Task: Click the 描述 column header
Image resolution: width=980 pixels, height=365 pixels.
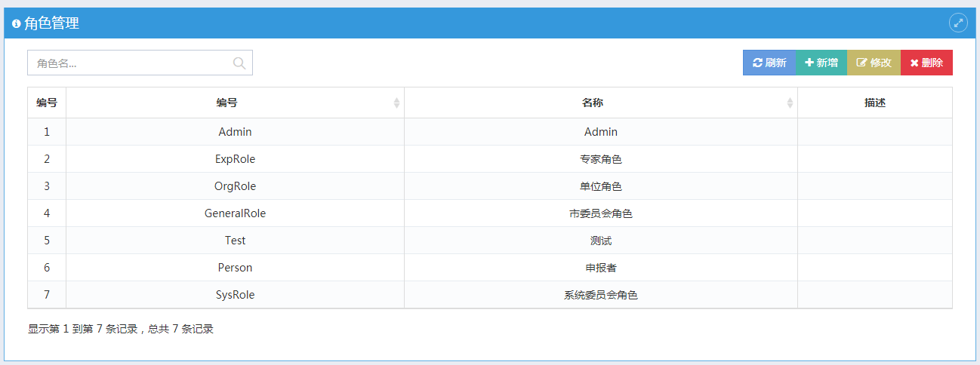Action: tap(875, 103)
